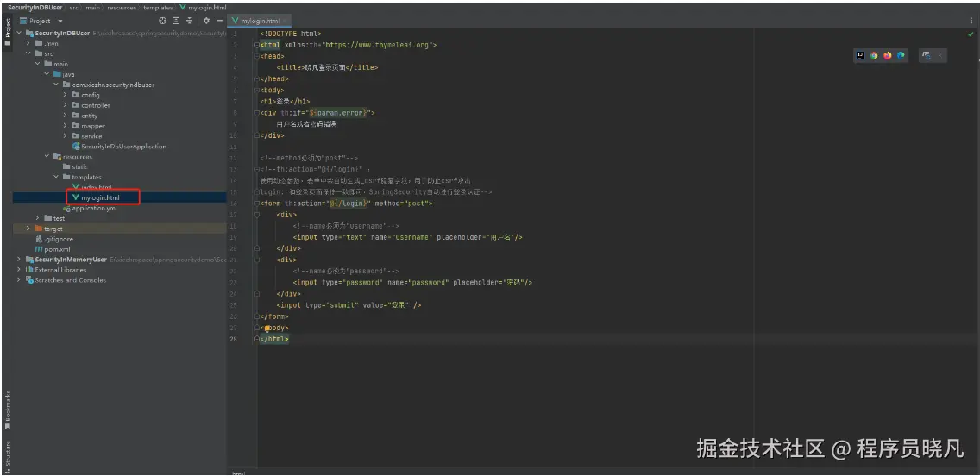Click the title tag text on line 4
Image resolution: width=980 pixels, height=476 pixels.
(x=327, y=67)
